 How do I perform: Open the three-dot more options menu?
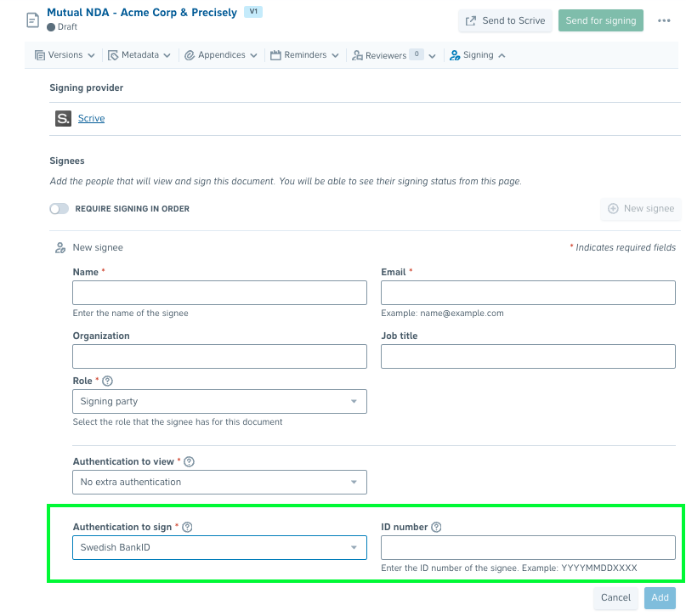click(664, 21)
